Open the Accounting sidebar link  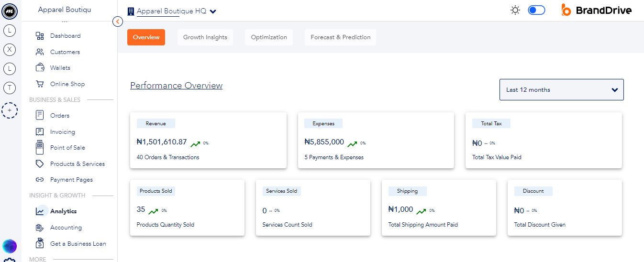[x=66, y=228]
